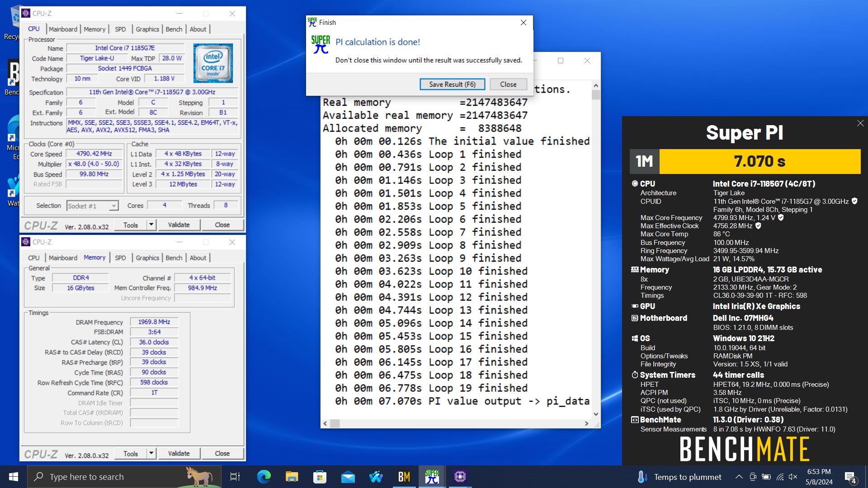Open the Socket #1 selection combo box
The width and height of the screenshot is (868, 488).
click(92, 206)
